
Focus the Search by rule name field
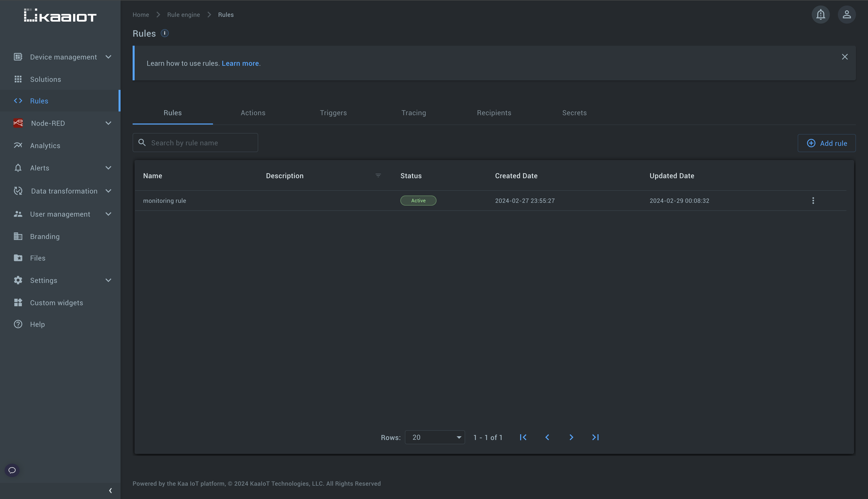(195, 143)
